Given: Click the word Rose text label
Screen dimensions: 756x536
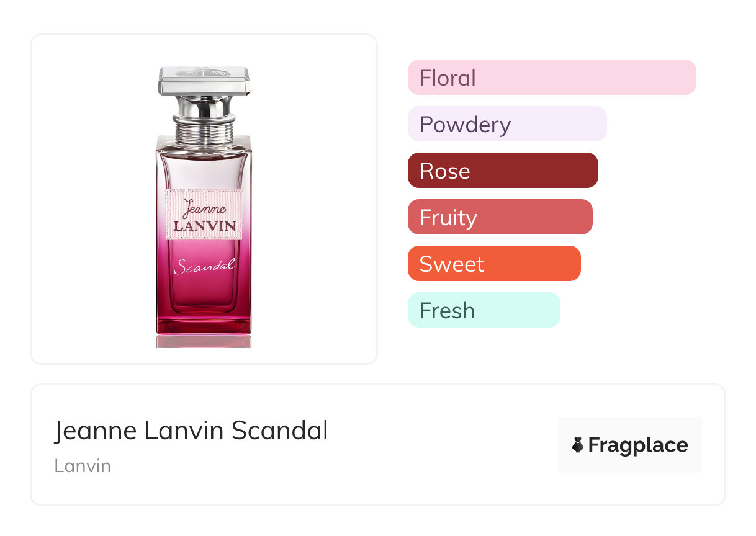Looking at the screenshot, I should tap(444, 171).
